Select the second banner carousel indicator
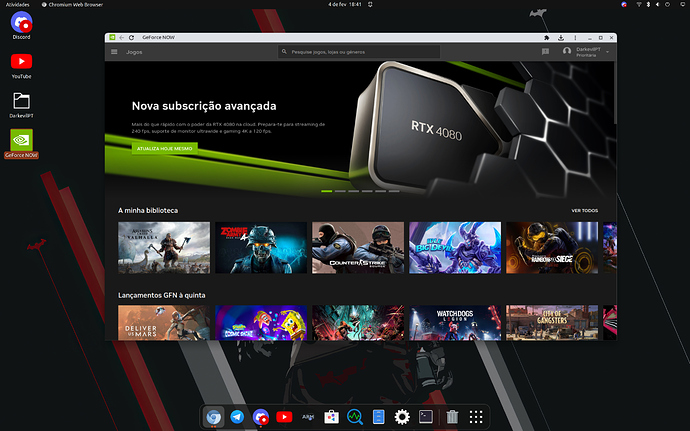Screen dimensions: 690x431 340,191
